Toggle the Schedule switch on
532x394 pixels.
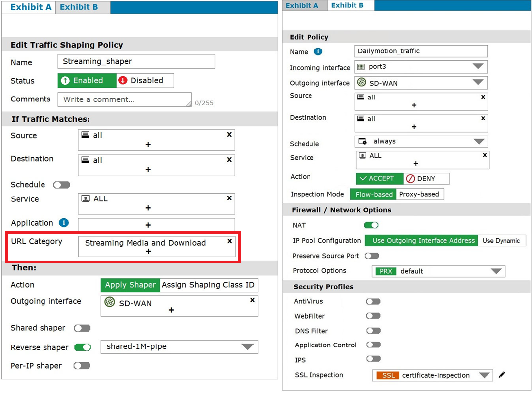62,185
